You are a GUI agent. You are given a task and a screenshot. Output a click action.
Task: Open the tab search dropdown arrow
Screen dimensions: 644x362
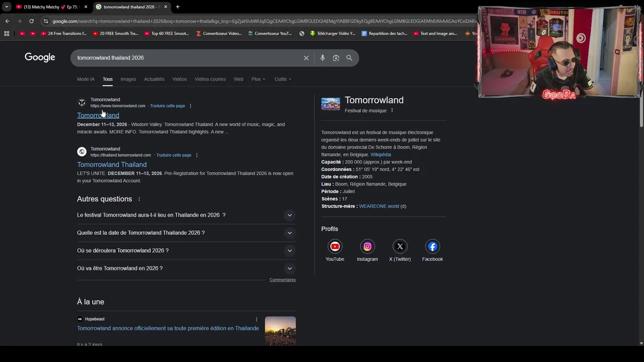coord(7,7)
